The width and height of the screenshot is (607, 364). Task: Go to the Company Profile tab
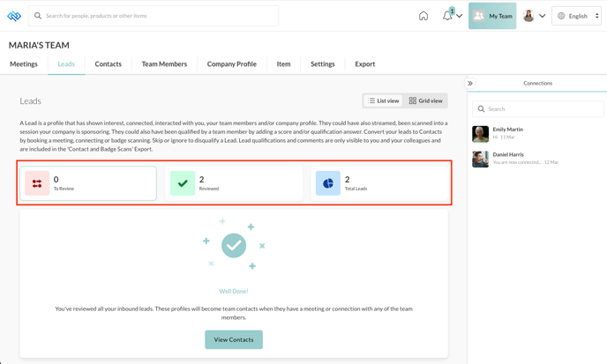(232, 64)
